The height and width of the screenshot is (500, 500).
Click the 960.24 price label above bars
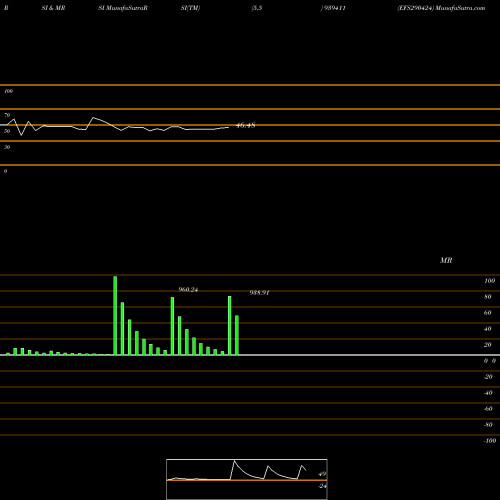pos(188,290)
